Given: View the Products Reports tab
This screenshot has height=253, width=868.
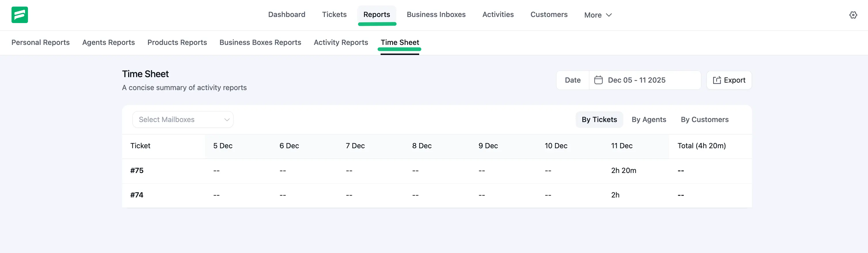Looking at the screenshot, I should coord(177,42).
